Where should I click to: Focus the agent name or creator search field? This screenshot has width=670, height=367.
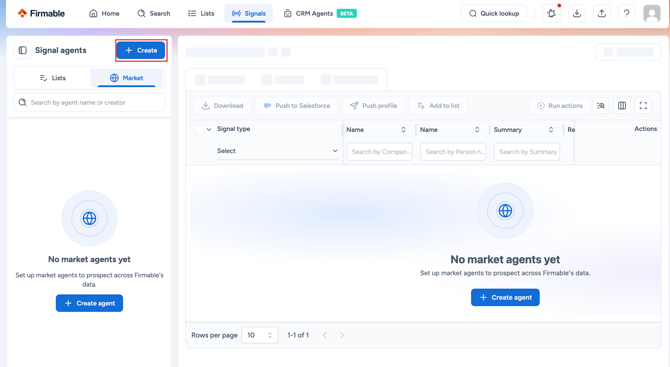click(x=89, y=103)
